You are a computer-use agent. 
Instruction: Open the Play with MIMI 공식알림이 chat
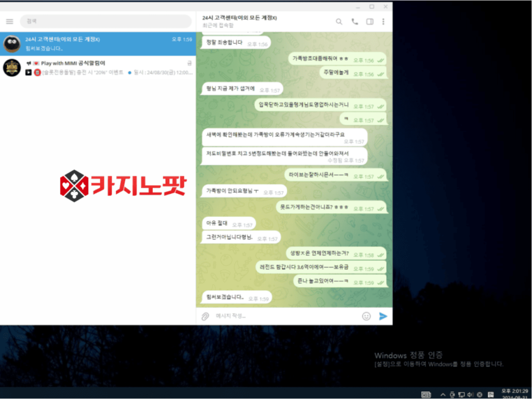click(98, 68)
